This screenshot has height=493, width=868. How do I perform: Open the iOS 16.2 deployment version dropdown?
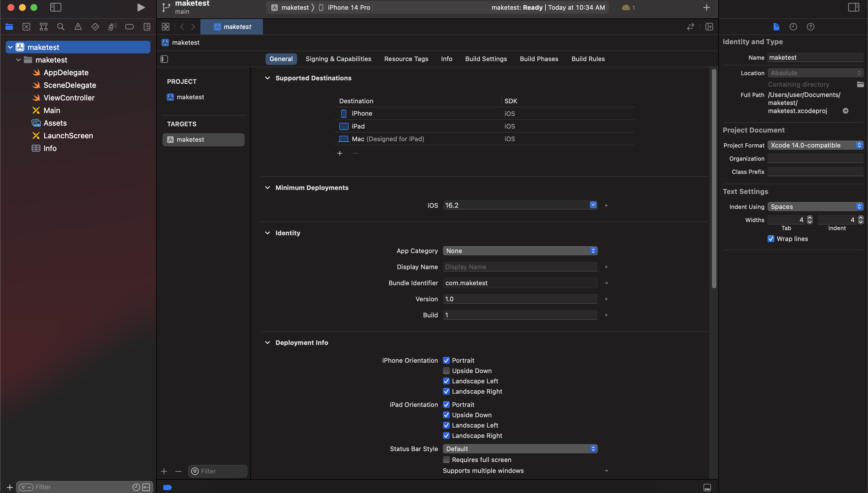[593, 205]
